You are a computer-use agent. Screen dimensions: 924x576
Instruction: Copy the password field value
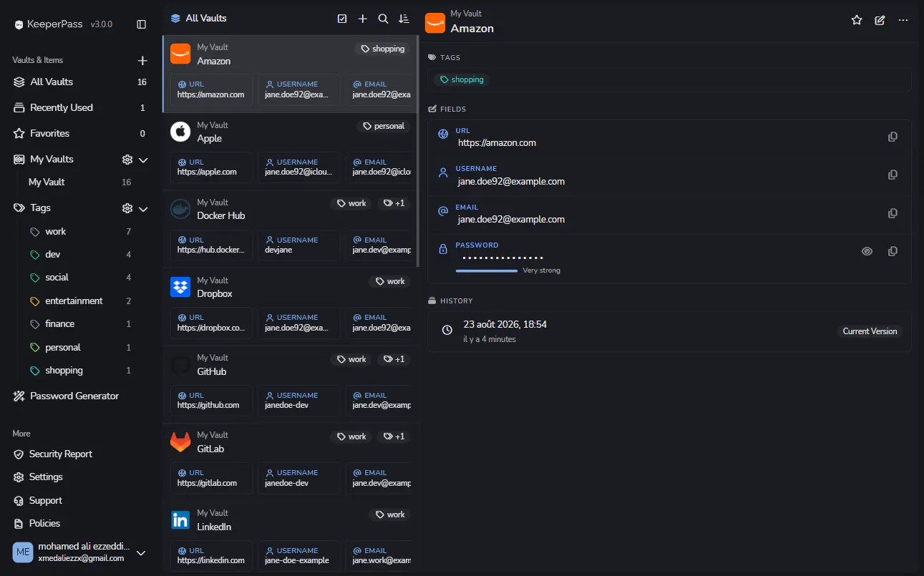pos(893,251)
